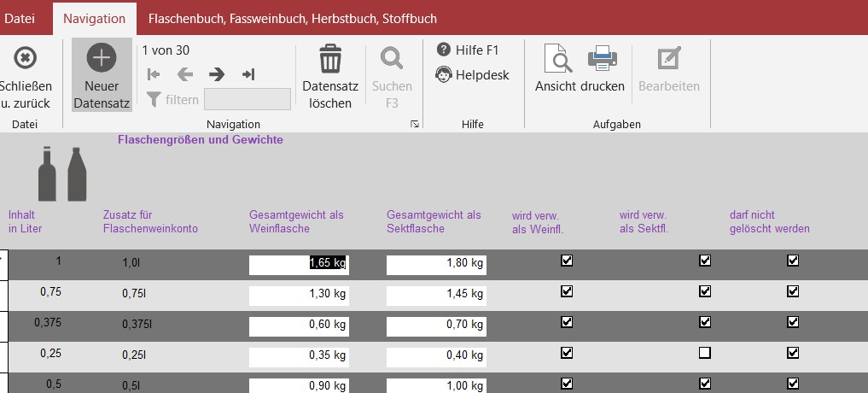The image size is (868, 393).
Task: Select the Navigation ribbon tab
Action: click(x=94, y=18)
